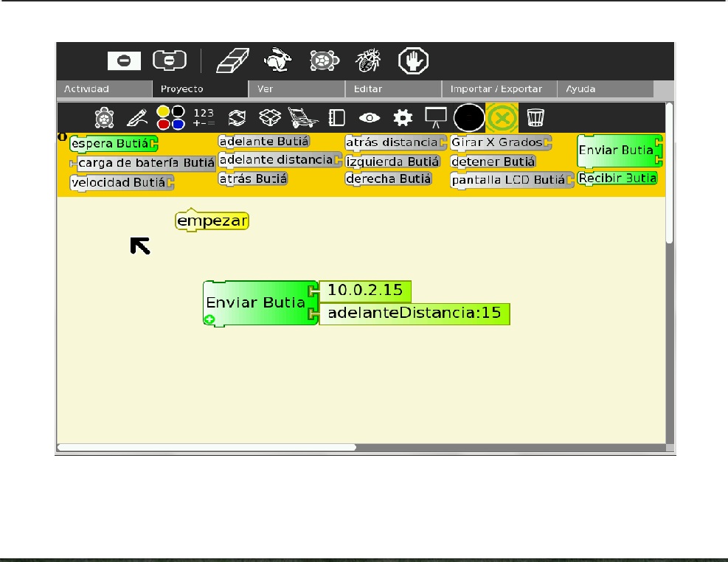Open the colors palette swatch icon
Screen dimensions: 728x562
(170, 117)
